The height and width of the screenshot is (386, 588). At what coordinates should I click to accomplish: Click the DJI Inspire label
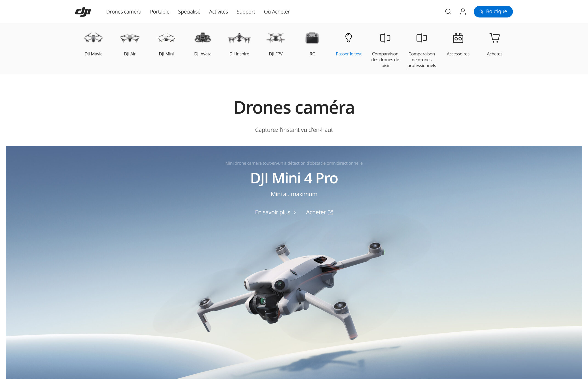click(239, 54)
